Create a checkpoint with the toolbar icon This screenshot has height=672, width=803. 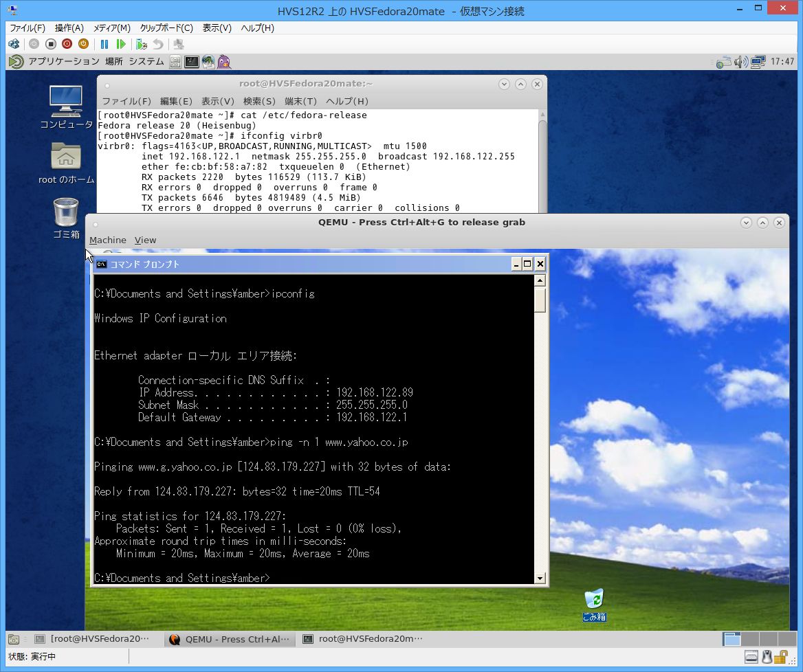[x=141, y=44]
